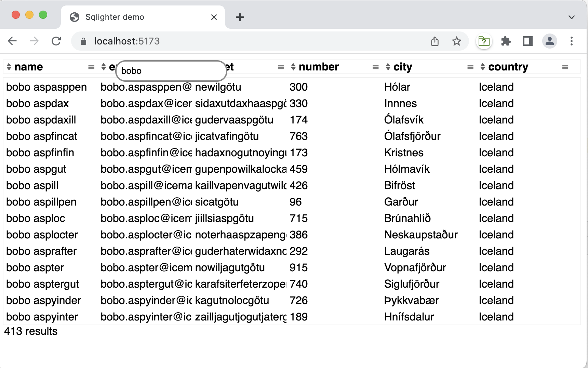Reload the page

click(56, 41)
